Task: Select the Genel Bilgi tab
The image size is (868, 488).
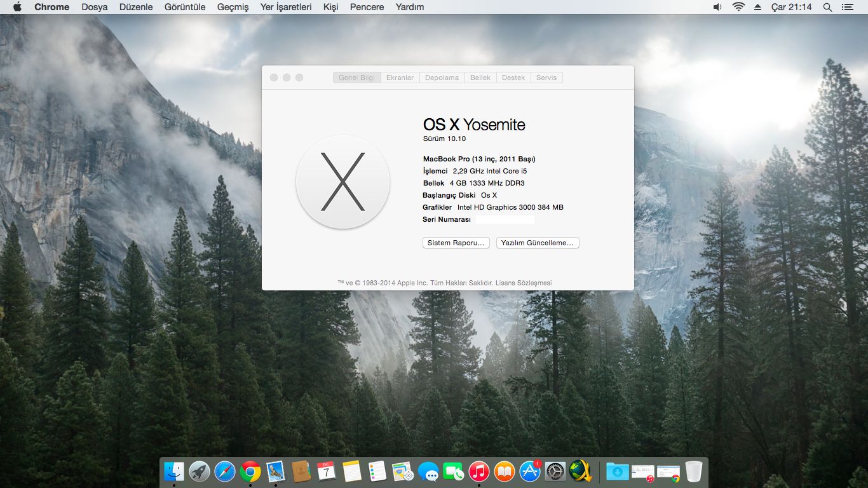Action: click(356, 78)
